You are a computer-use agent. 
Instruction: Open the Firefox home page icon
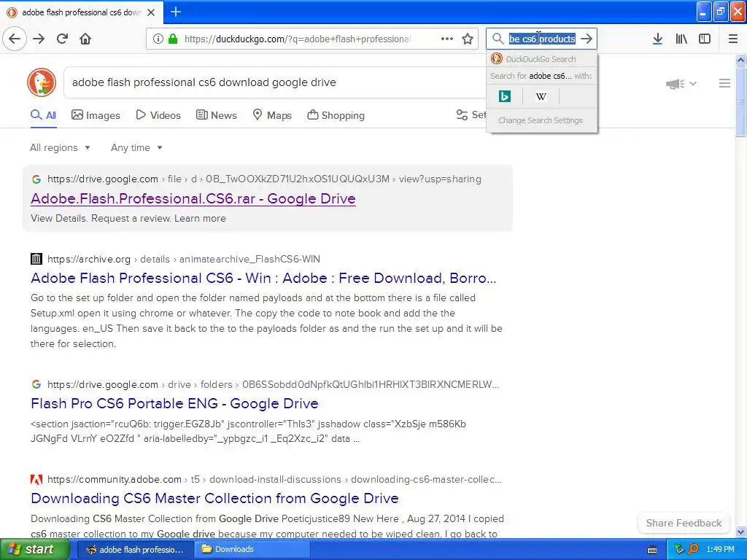coord(85,39)
